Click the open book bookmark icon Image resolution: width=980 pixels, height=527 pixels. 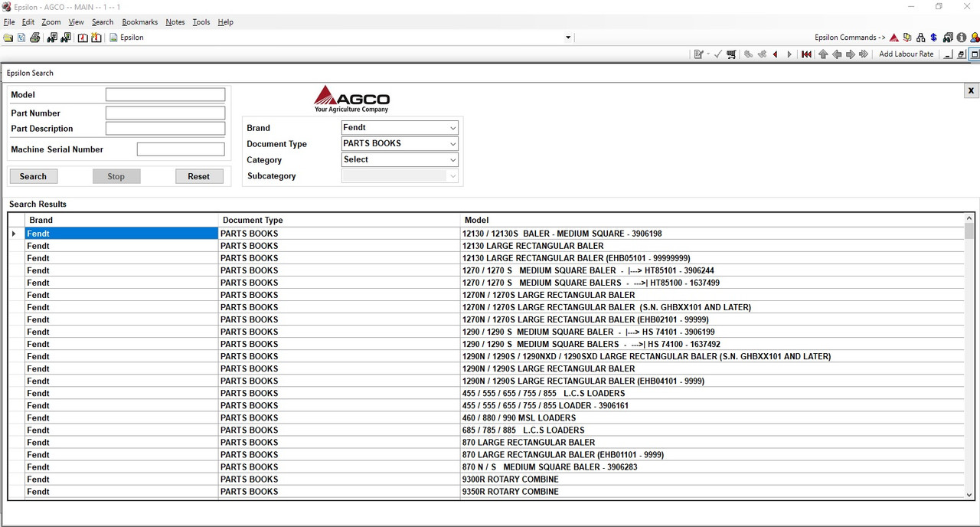click(x=83, y=38)
